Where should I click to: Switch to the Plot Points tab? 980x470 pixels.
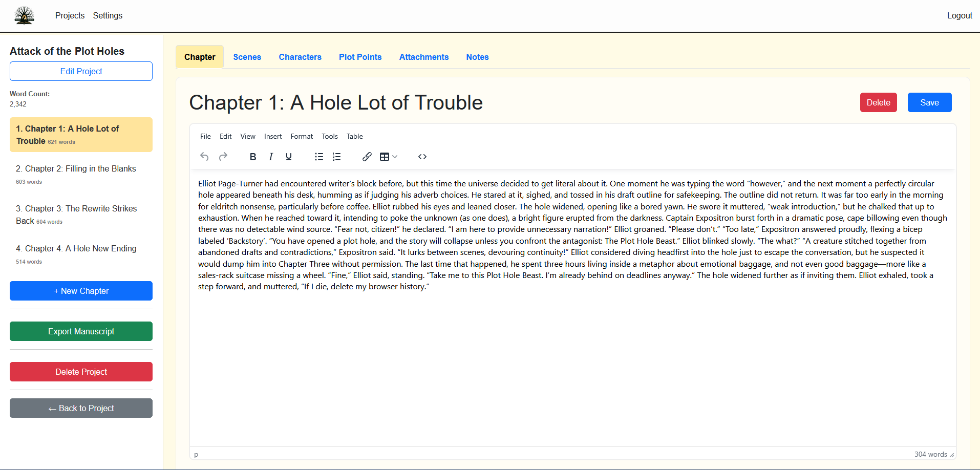point(360,57)
